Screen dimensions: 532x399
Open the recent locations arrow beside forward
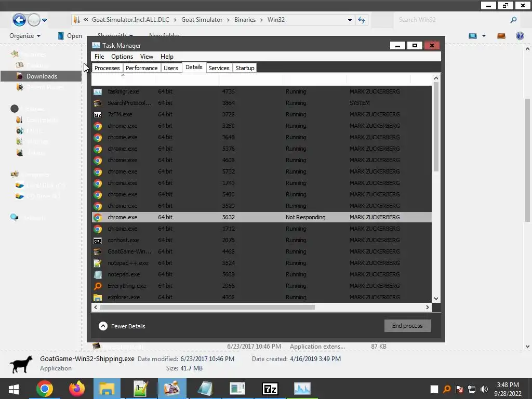(x=44, y=20)
